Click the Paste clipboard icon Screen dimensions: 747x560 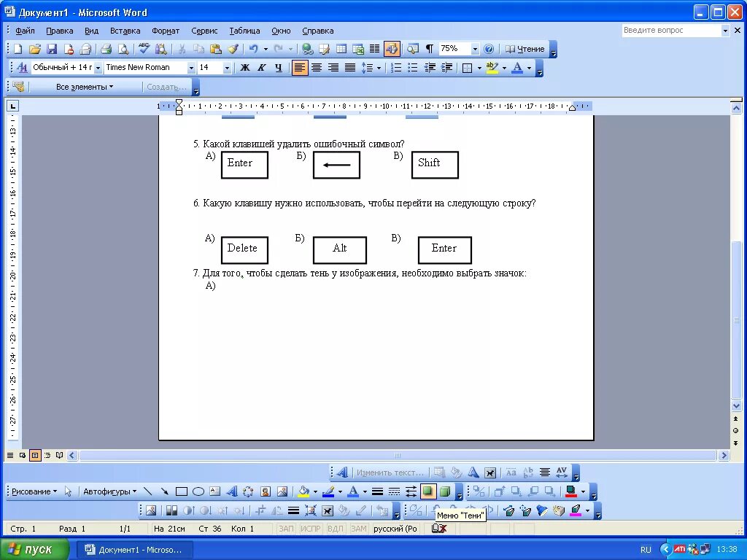(x=216, y=49)
